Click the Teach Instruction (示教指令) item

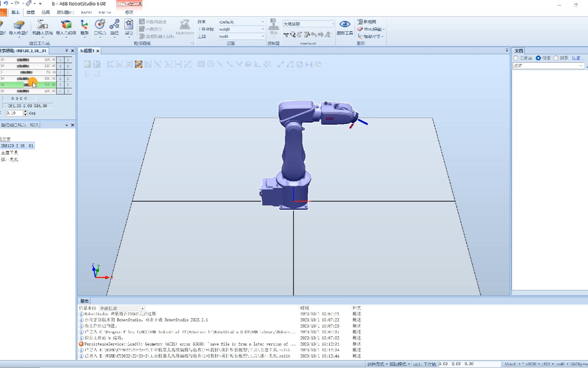(151, 29)
